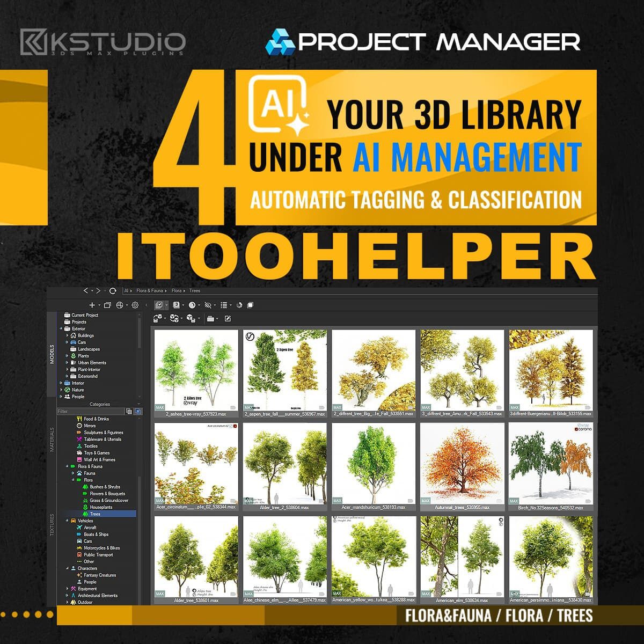Click the circular render-mode toolbar icon
The height and width of the screenshot is (644, 644).
pos(192,305)
